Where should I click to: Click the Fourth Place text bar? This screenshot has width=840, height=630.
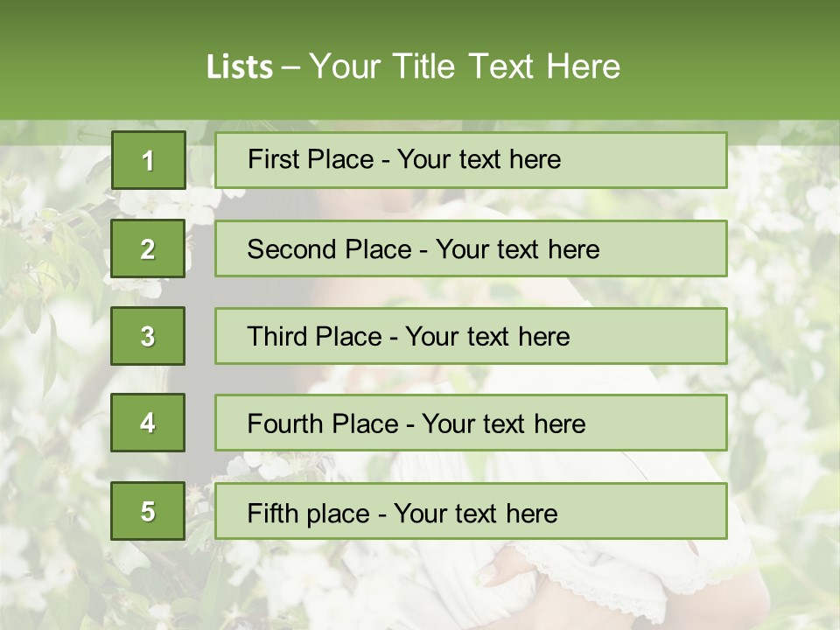point(471,423)
